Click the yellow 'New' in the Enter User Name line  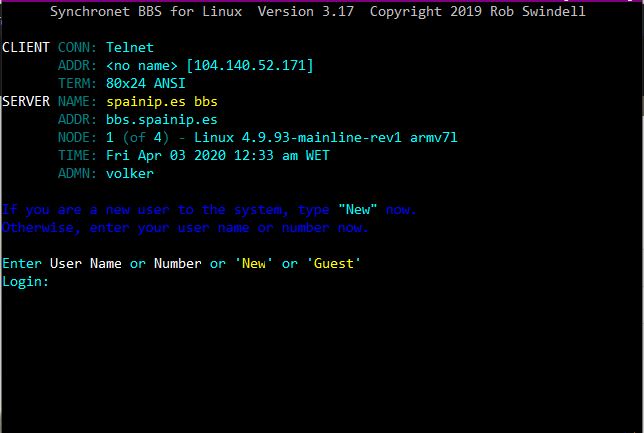point(254,263)
